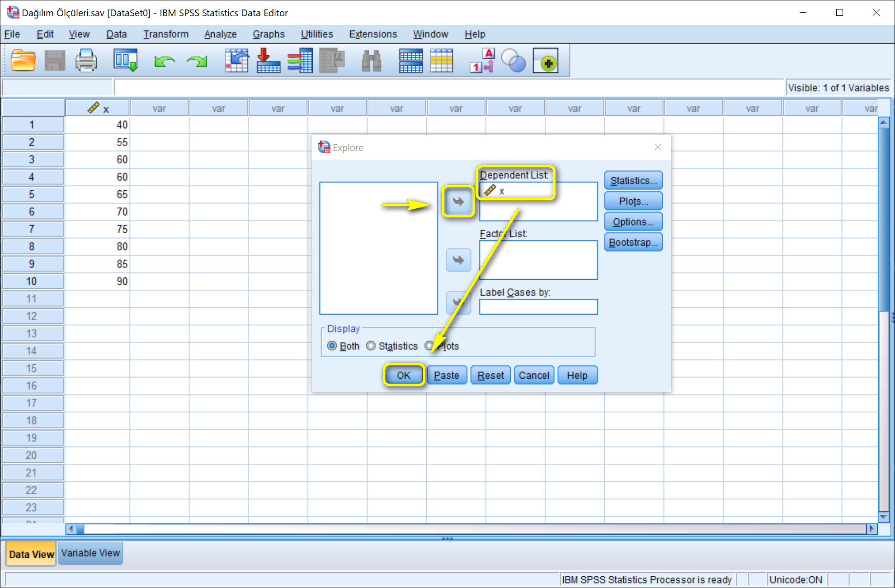Open the Transform menu

165,34
